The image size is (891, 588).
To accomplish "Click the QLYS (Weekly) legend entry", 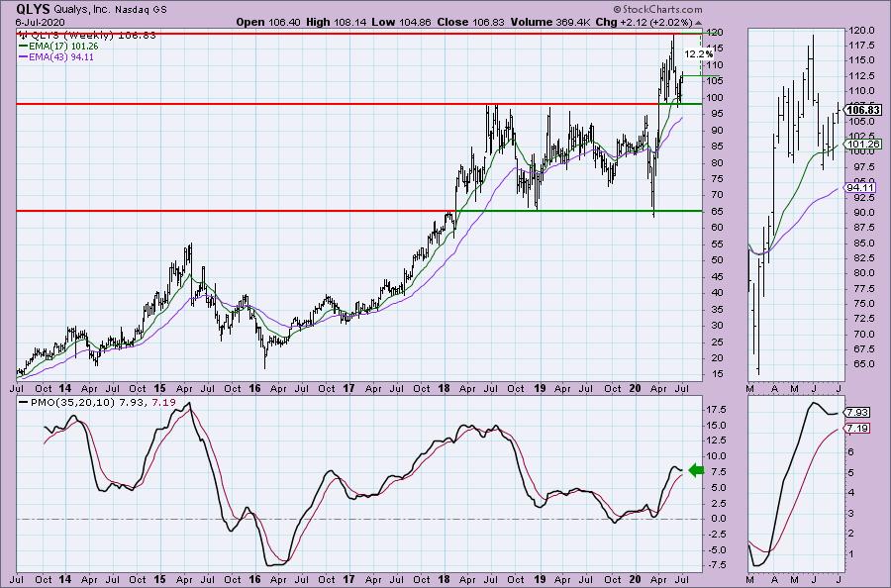I will click(x=87, y=36).
